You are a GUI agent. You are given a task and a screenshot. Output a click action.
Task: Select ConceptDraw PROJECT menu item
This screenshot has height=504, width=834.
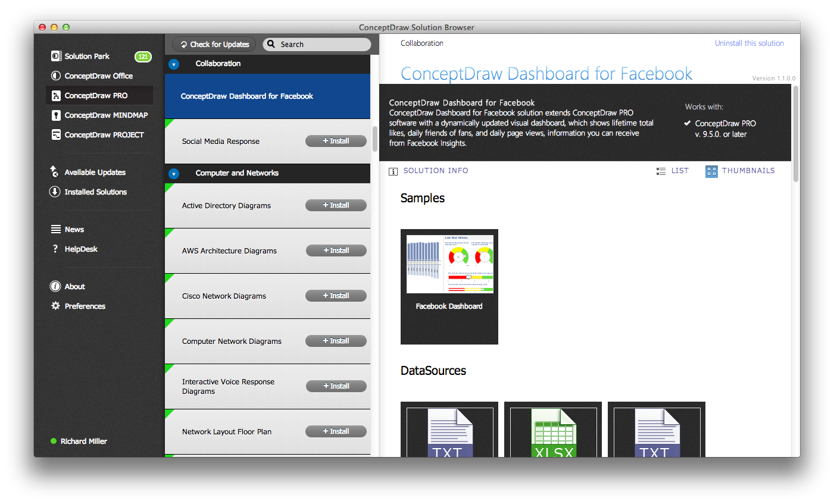104,134
